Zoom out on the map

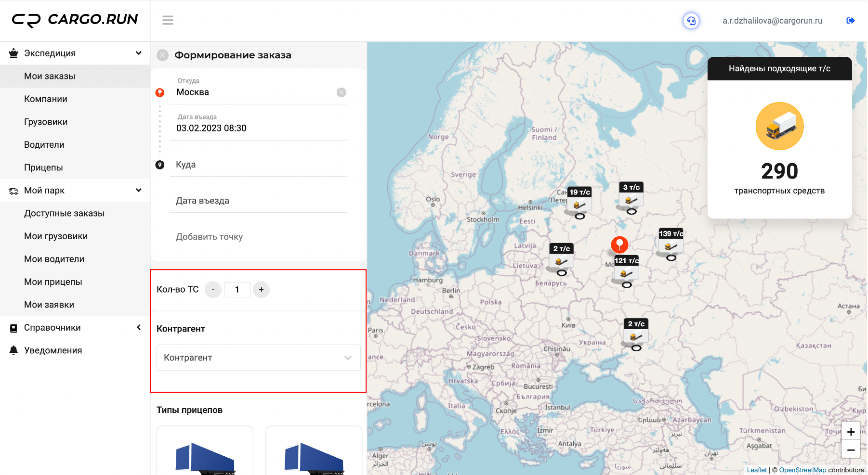(851, 450)
